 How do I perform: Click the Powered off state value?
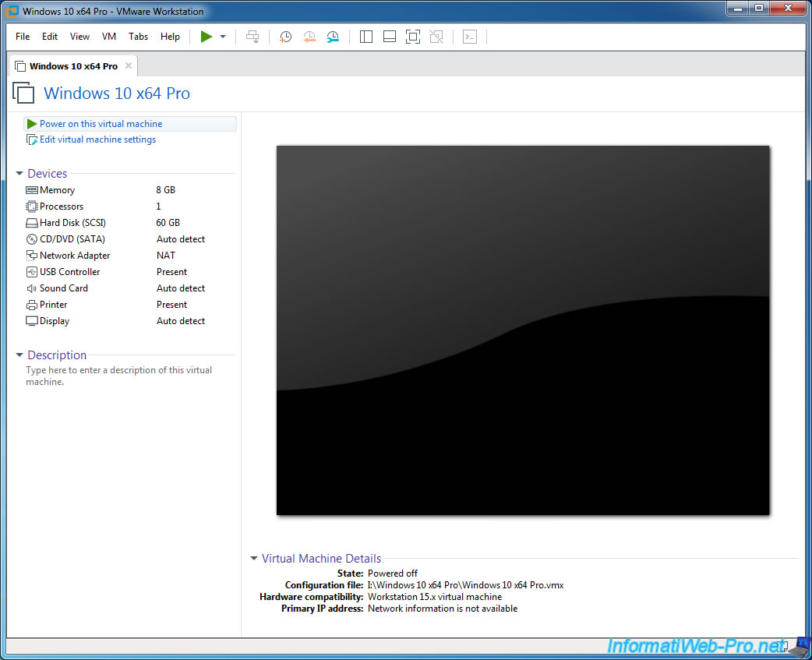393,574
